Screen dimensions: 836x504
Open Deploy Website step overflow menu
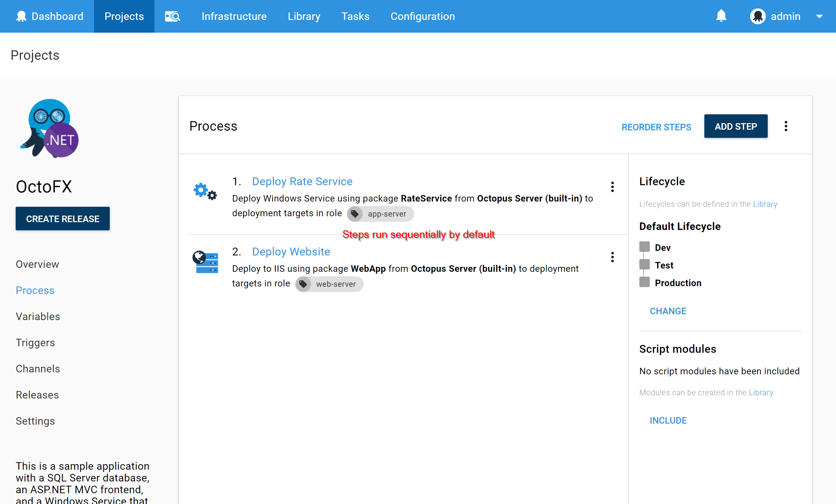click(613, 257)
